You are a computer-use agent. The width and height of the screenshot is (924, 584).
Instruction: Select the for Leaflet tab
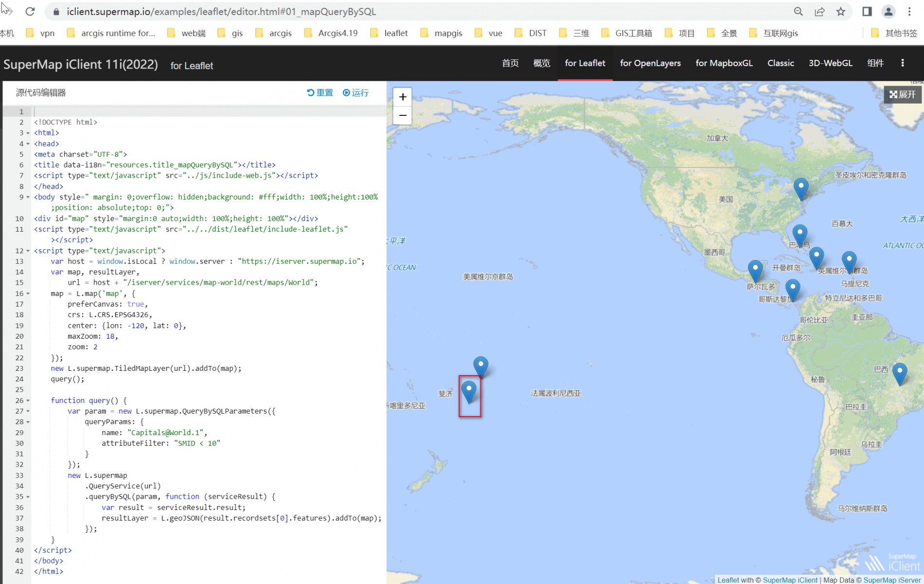tap(585, 63)
